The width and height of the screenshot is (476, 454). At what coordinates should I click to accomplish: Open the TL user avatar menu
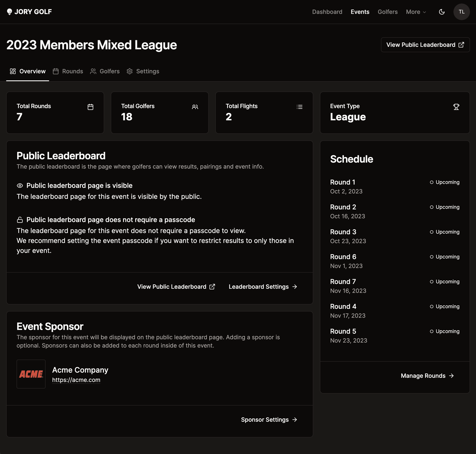(461, 12)
